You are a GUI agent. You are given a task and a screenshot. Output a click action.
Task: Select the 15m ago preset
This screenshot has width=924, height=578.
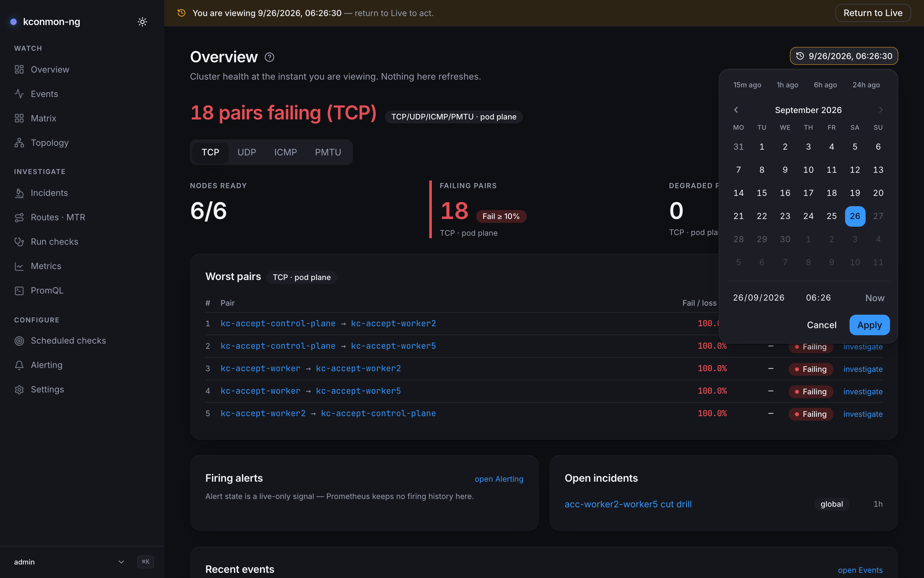tap(747, 85)
